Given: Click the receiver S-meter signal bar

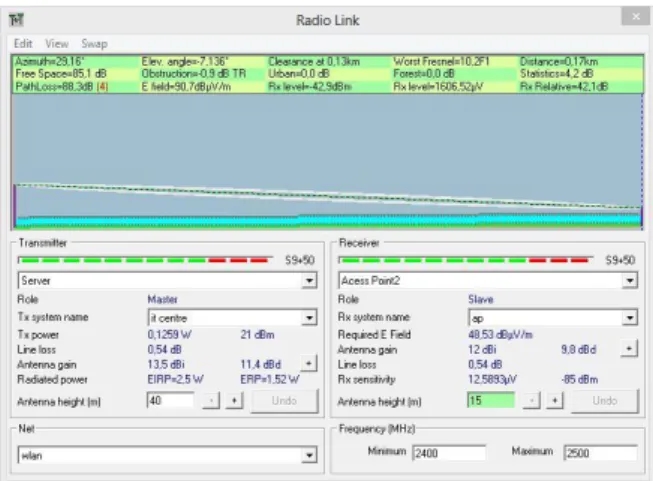Looking at the screenshot, I should coord(466,260).
